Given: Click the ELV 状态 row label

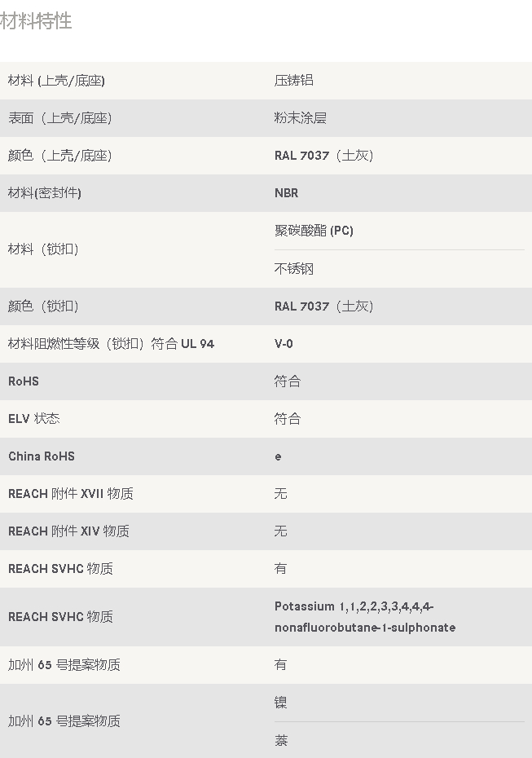Looking at the screenshot, I should (34, 419).
